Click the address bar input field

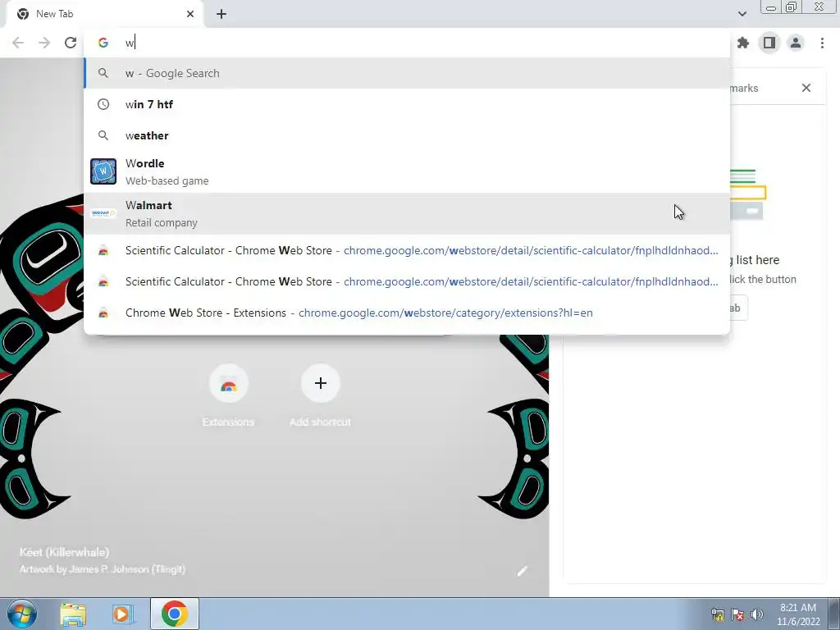coord(407,43)
